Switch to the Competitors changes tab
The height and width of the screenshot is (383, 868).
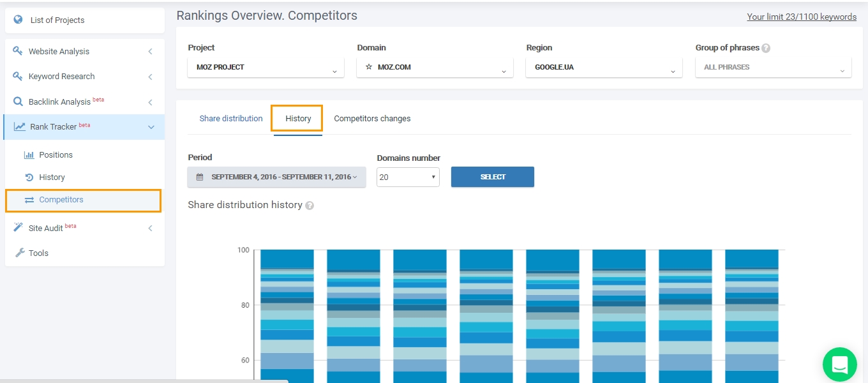(x=372, y=118)
